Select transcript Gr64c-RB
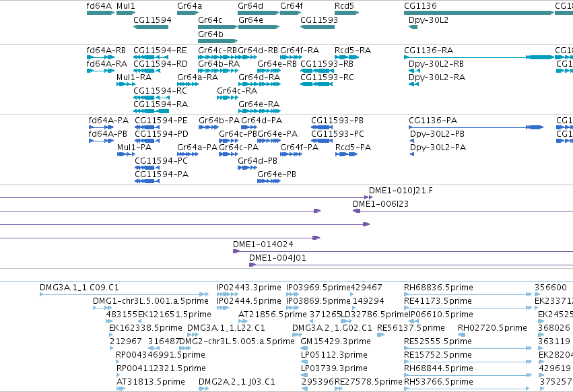This screenshot has height=392, width=573. pyautogui.click(x=217, y=51)
